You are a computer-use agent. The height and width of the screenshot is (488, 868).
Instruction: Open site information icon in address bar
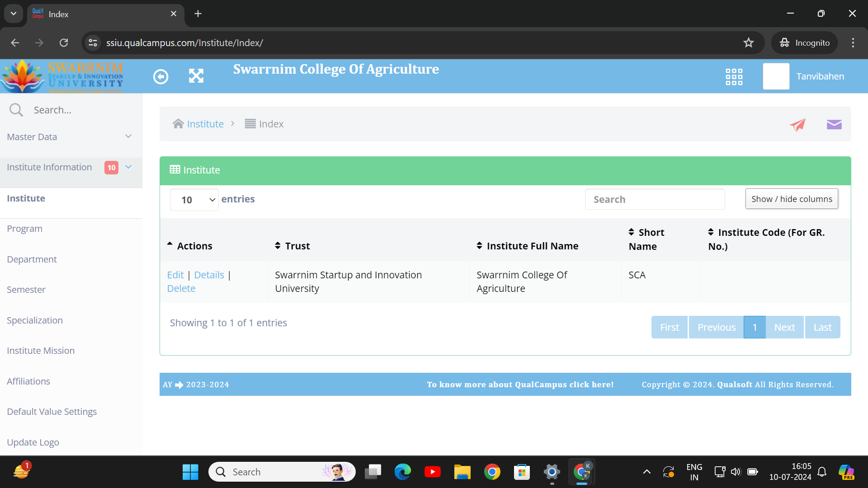click(x=93, y=42)
